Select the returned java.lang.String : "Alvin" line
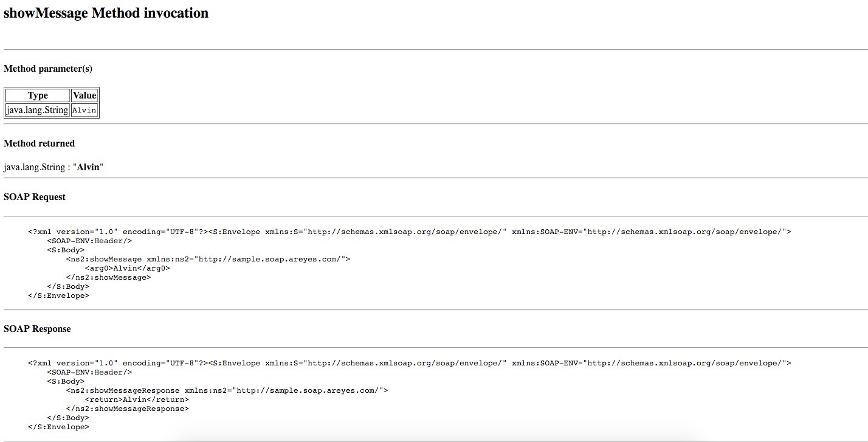This screenshot has width=868, height=442. [x=53, y=167]
